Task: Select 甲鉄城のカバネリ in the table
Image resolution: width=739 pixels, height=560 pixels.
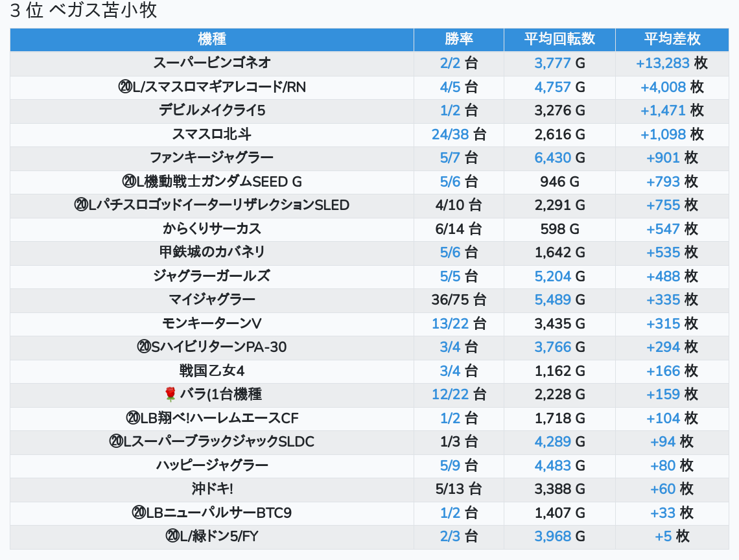Action: click(211, 252)
